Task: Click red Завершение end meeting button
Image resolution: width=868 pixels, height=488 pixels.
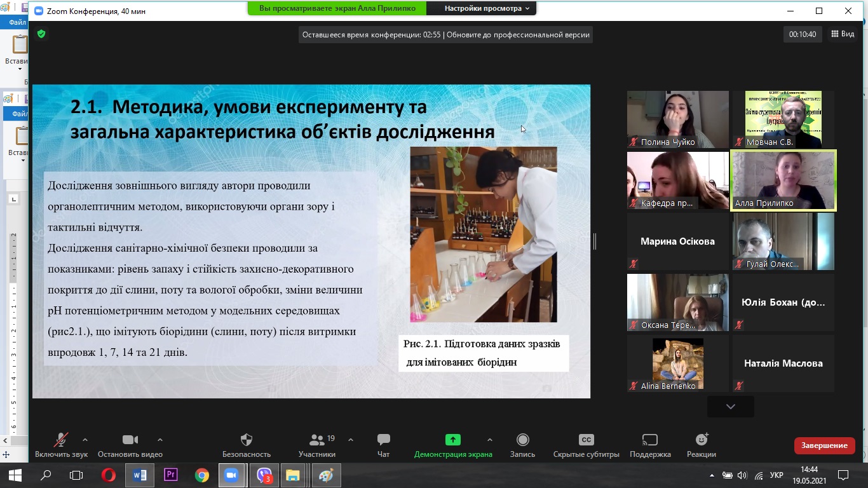Action: pos(824,445)
